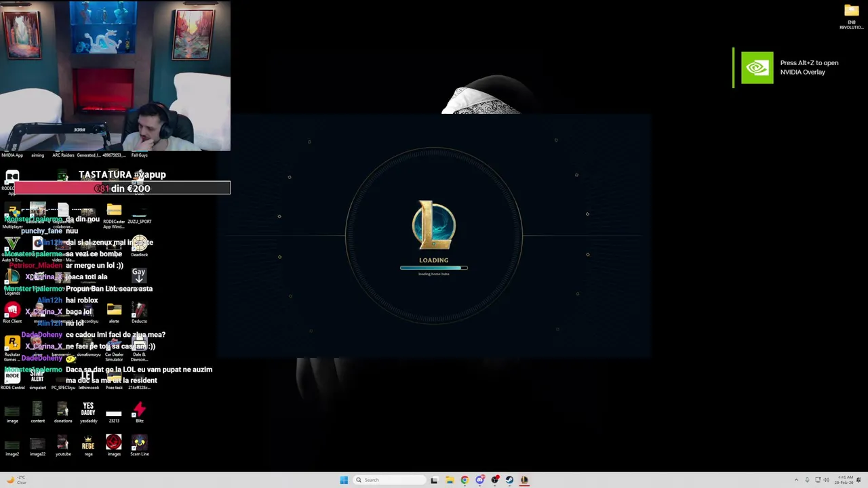Open the rege desktop file
Image resolution: width=868 pixels, height=488 pixels.
point(88,445)
